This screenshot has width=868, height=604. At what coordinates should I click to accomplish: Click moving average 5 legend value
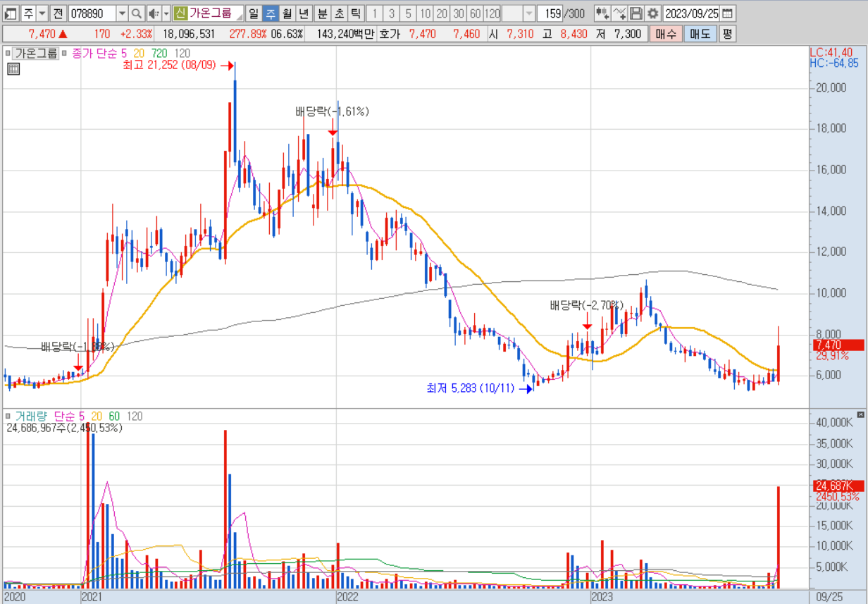pyautogui.click(x=123, y=53)
